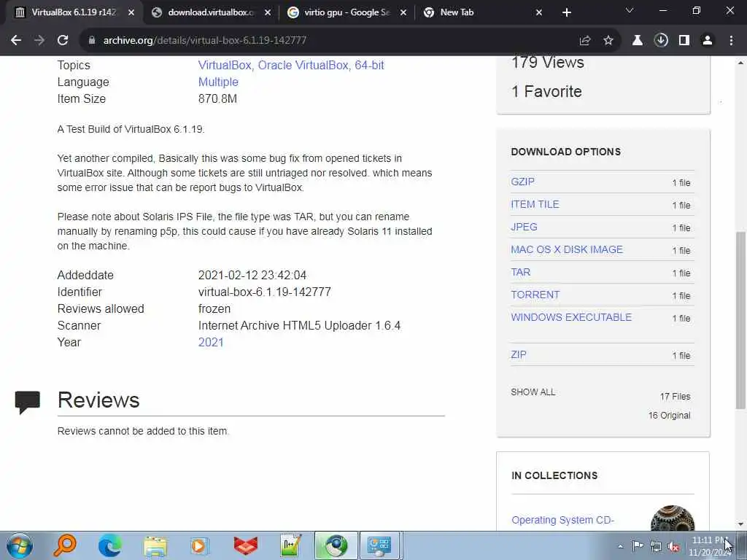The image size is (747, 560).
Task: Open the Oracle VirtualBox topic link
Action: (303, 65)
